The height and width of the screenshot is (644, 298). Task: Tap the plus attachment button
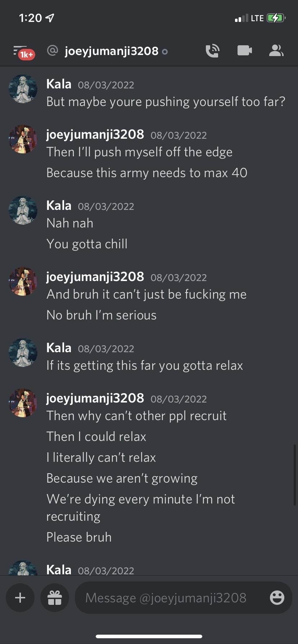click(x=20, y=598)
